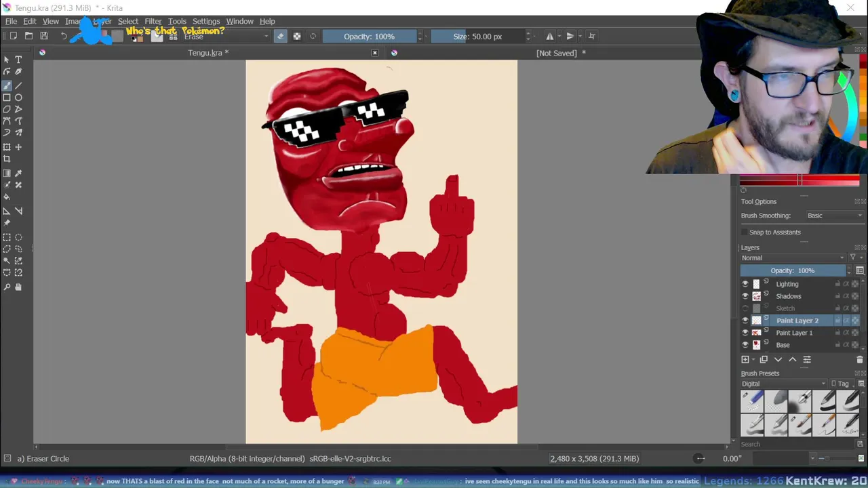The image size is (868, 488).
Task: Select the Elliptical Selection tool
Action: (18, 237)
